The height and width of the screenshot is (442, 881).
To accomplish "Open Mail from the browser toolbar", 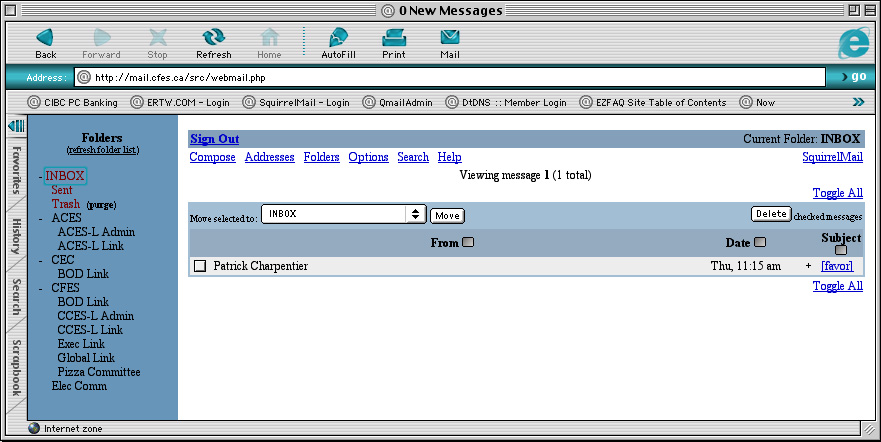I will (450, 38).
